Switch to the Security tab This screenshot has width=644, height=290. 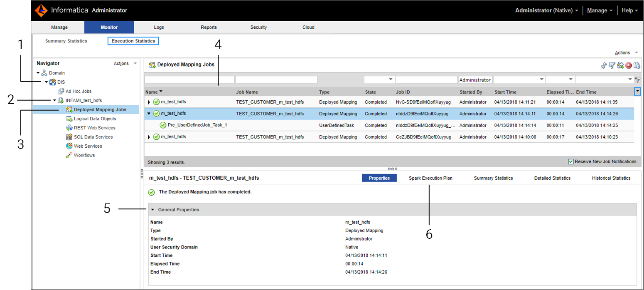(258, 27)
